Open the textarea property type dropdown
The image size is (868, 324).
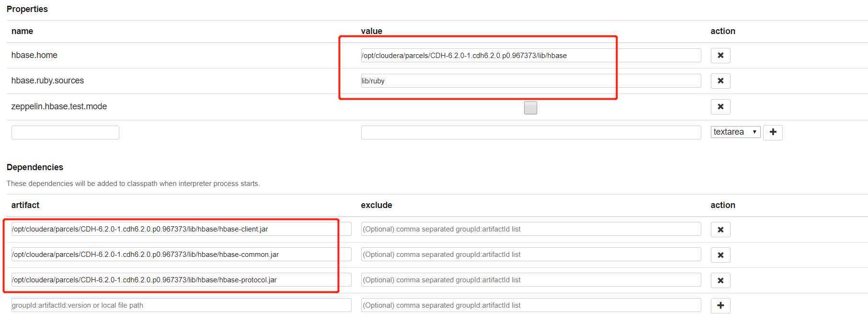click(735, 132)
